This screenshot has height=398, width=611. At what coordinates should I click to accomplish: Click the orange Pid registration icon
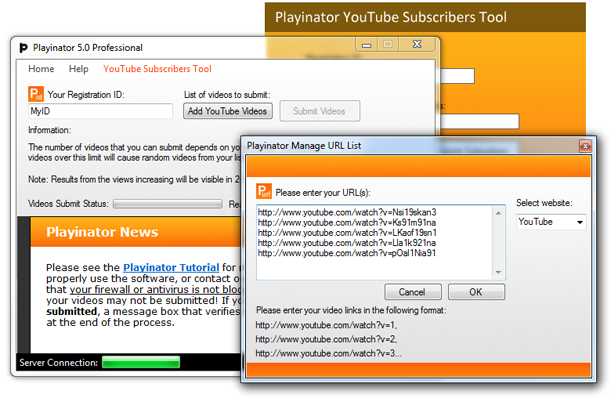coord(36,94)
